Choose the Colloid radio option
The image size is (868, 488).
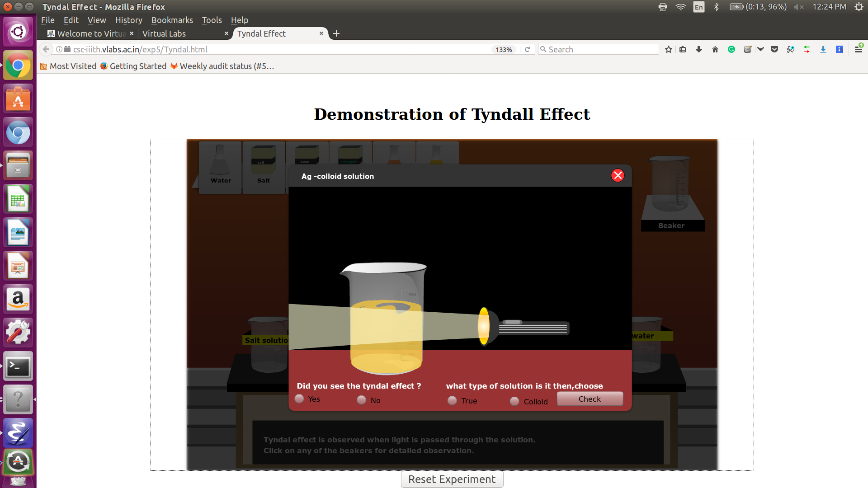(x=514, y=401)
